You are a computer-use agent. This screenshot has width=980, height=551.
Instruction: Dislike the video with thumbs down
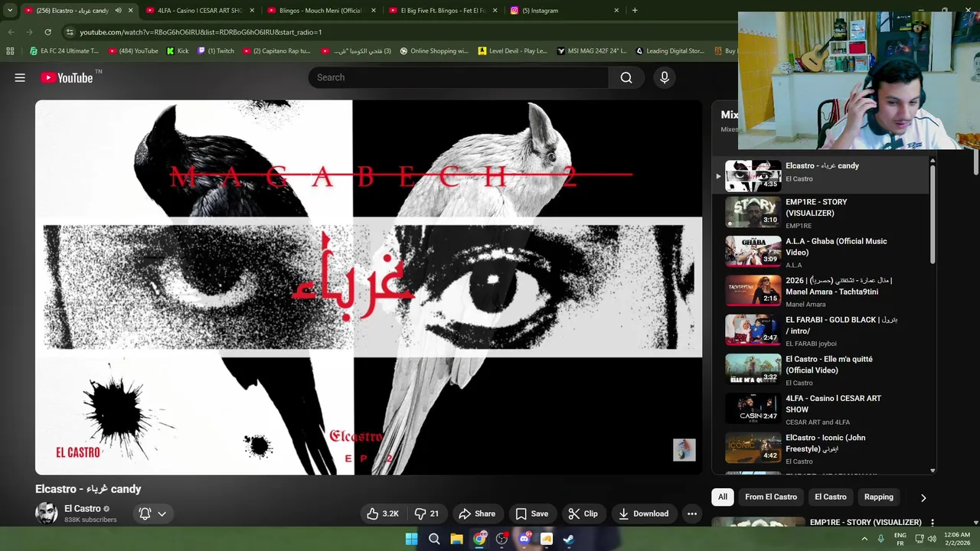[x=426, y=514]
